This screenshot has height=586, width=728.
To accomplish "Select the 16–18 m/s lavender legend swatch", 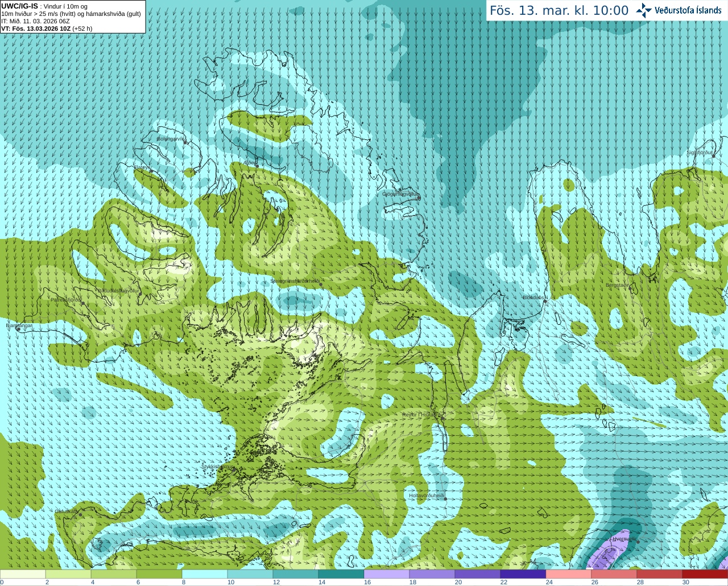I will click(387, 574).
